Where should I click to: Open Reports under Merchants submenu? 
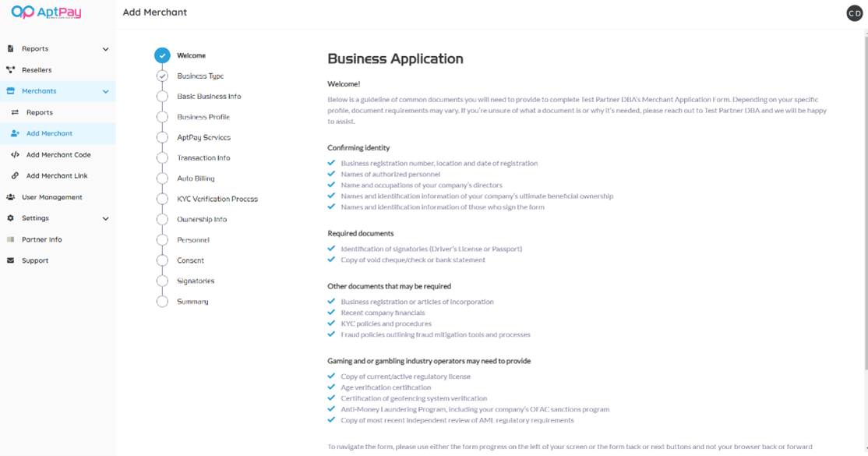pos(40,112)
